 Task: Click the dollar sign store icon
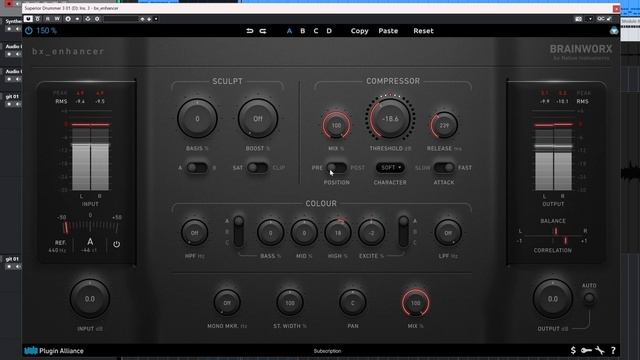(573, 350)
